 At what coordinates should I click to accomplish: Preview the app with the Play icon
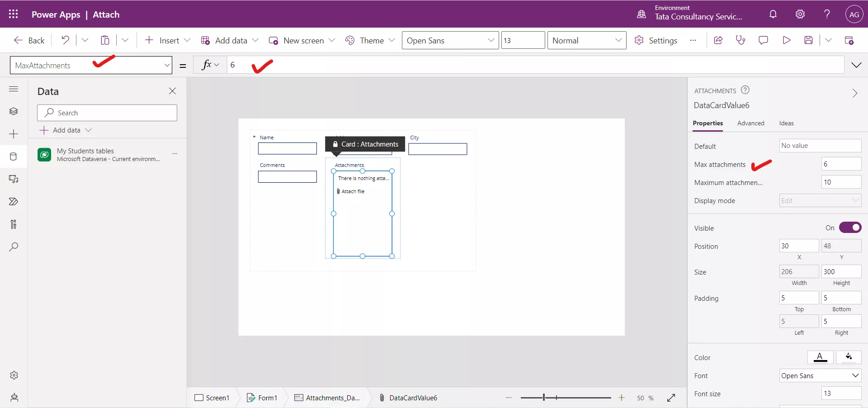tap(787, 40)
